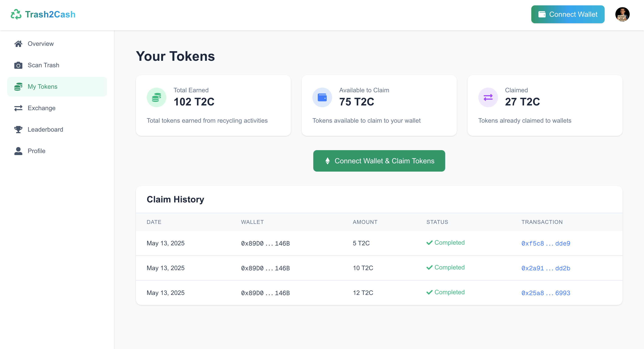Click the Trash2Cash brand name text
This screenshot has height=349, width=644.
[x=50, y=14]
